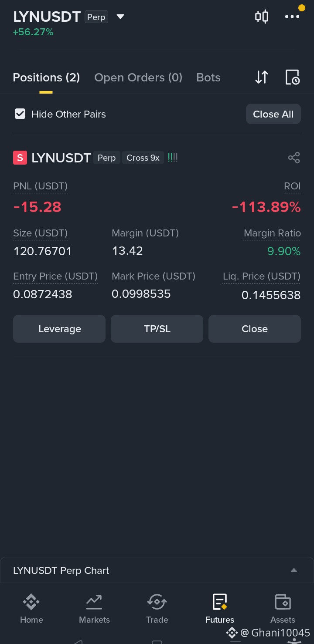This screenshot has height=644, width=314.
Task: Switch to the Bots tab
Action: (x=208, y=78)
